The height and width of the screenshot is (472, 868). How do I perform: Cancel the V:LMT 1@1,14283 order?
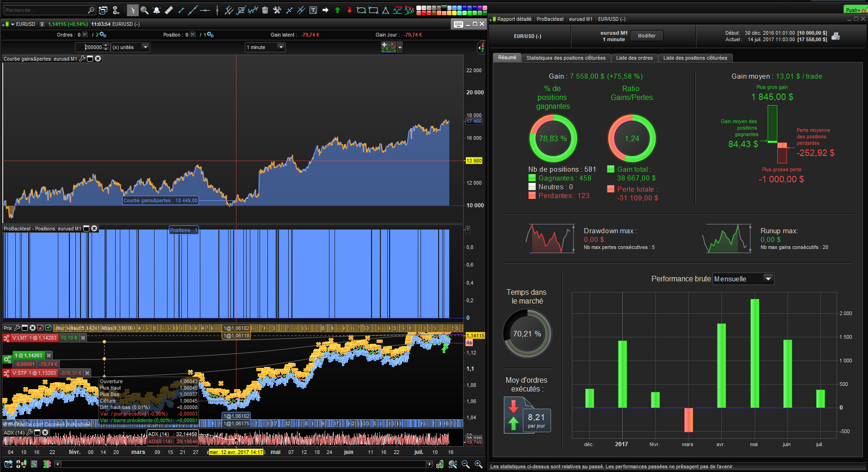pyautogui.click(x=83, y=338)
